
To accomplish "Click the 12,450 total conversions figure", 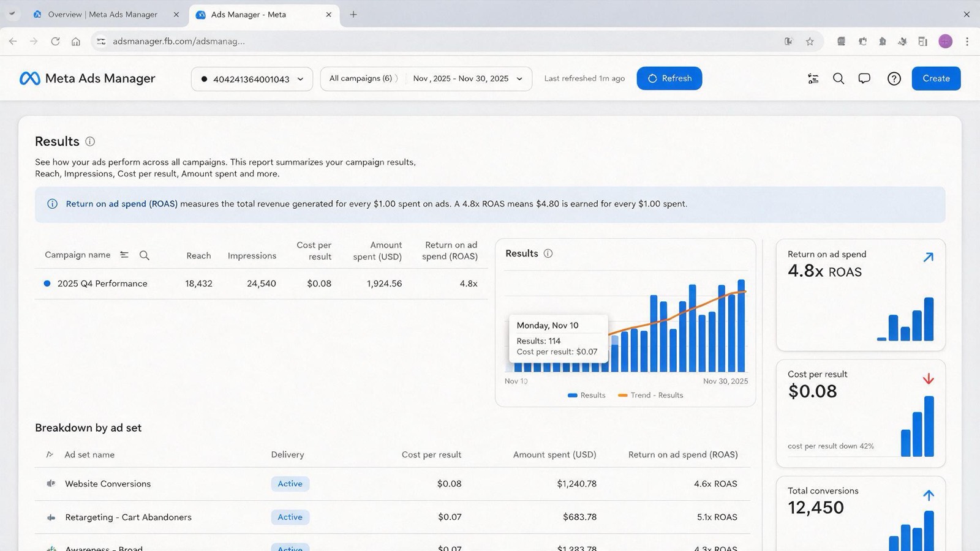I will (x=816, y=508).
